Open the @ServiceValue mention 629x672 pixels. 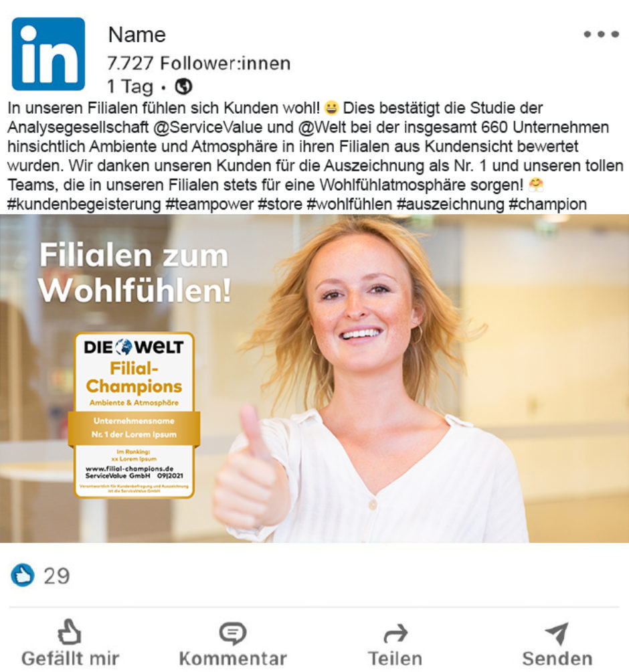click(x=208, y=127)
